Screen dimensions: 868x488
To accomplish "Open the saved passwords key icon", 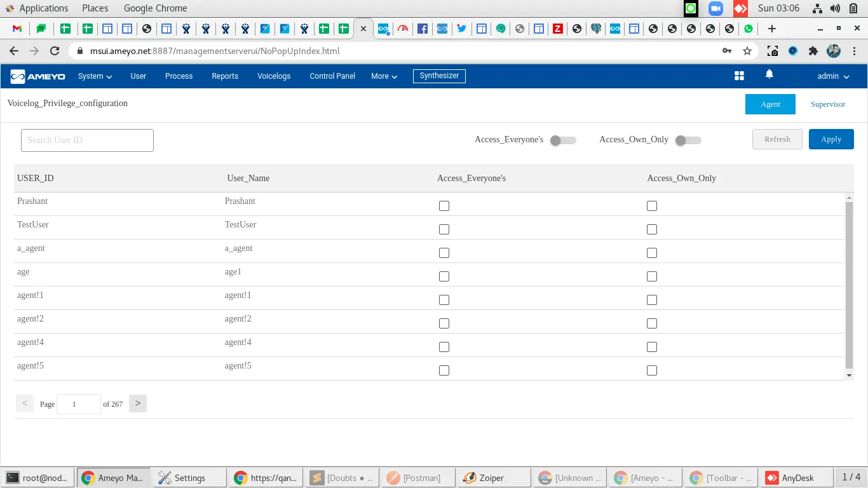I will [727, 51].
